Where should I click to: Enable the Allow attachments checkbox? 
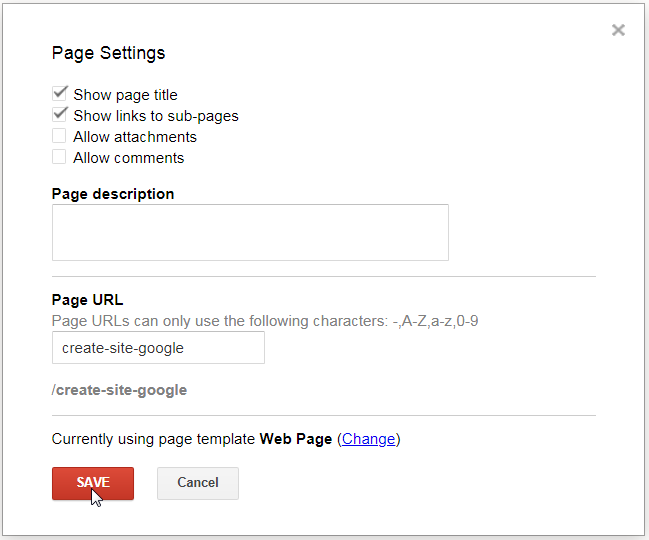[x=59, y=136]
